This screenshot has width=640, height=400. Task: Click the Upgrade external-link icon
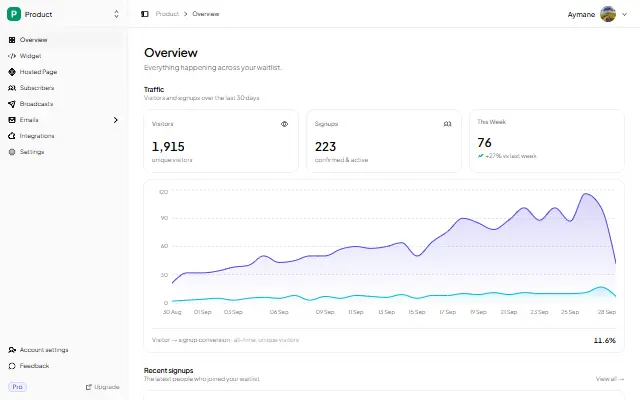pyautogui.click(x=89, y=387)
